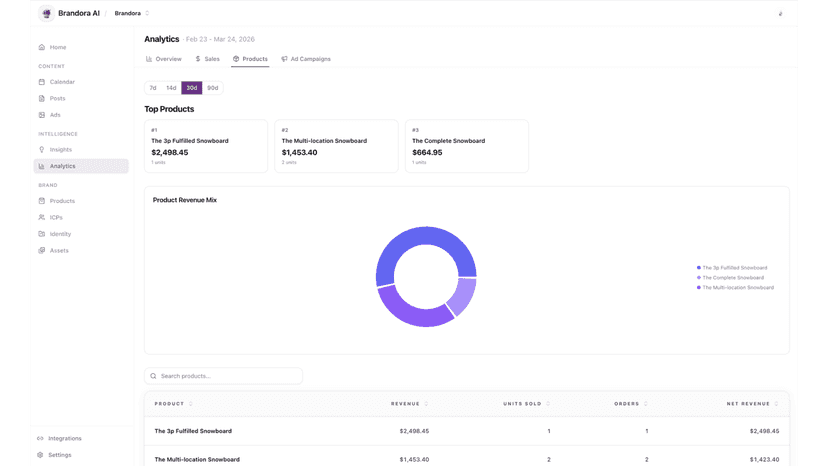Open Insights sidebar label
The width and height of the screenshot is (828, 466).
(x=61, y=150)
